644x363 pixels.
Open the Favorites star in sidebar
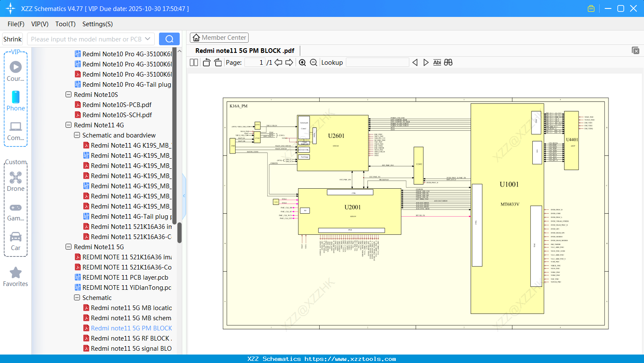coord(16,277)
